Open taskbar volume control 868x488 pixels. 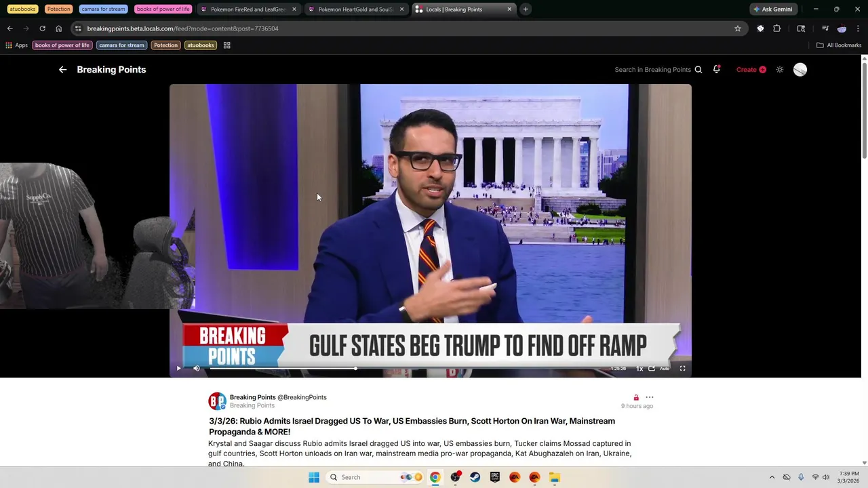click(x=826, y=477)
